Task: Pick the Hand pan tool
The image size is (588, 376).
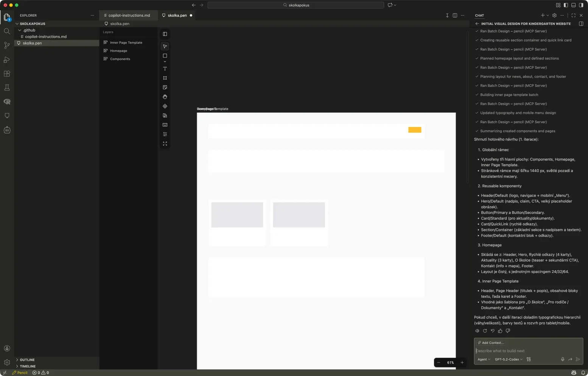Action: click(165, 97)
